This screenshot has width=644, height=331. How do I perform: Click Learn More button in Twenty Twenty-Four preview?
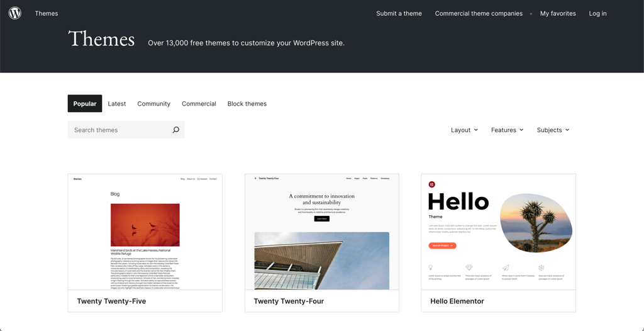pyautogui.click(x=321, y=219)
